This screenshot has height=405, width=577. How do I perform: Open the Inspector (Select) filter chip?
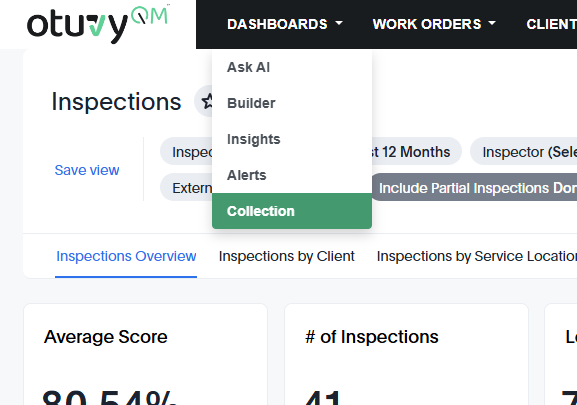(523, 152)
